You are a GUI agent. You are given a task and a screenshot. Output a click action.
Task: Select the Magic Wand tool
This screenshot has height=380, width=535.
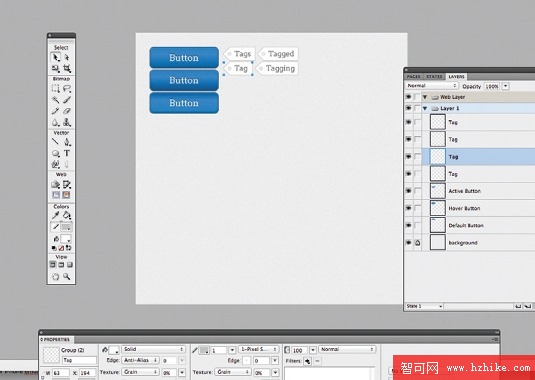coord(56,100)
